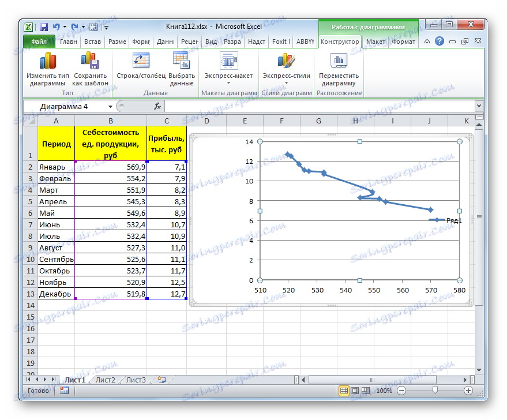Viewport: 507px width, 420px height.
Task: Open the Excel application icon menu
Action: coord(28,27)
